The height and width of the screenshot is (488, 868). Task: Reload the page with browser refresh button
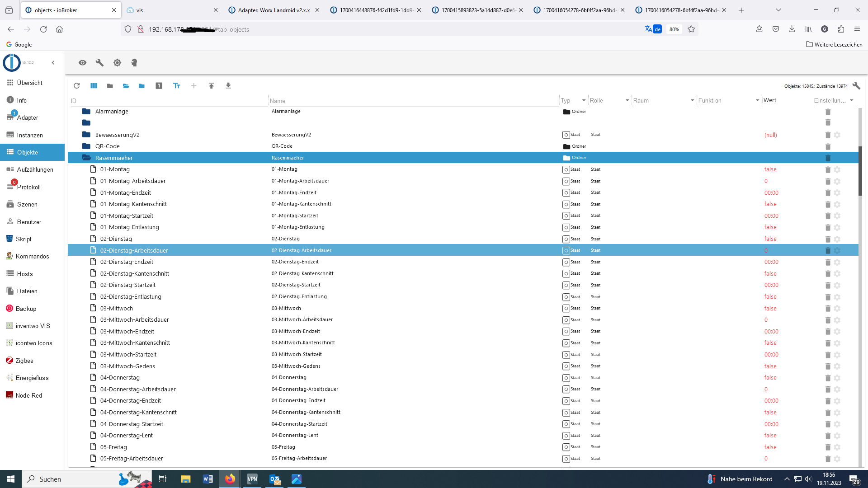point(43,29)
